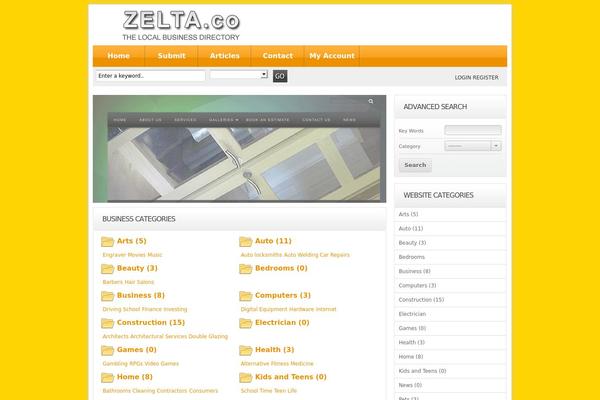600x400 pixels.
Task: Expand the Advanced Search Category dropdown
Action: point(473,146)
